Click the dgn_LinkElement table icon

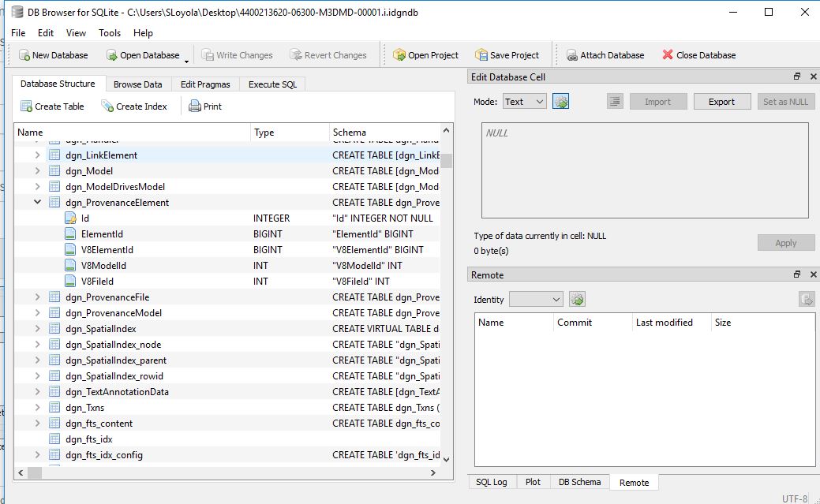click(54, 155)
